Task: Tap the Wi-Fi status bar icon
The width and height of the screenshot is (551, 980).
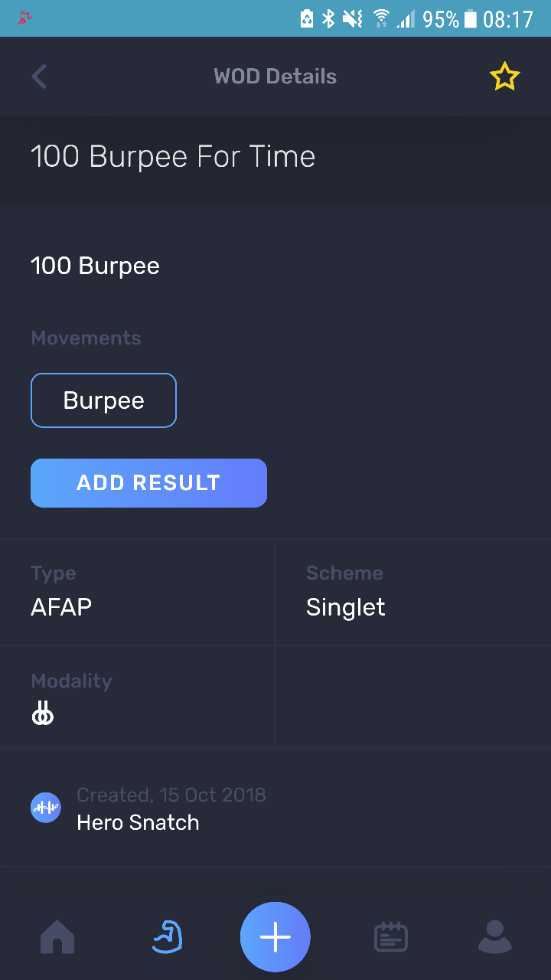Action: click(380, 18)
